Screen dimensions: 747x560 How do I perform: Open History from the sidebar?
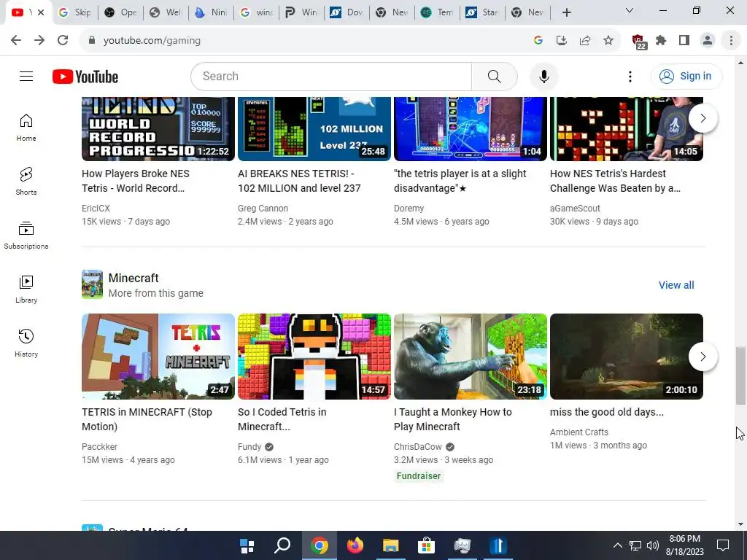(x=26, y=343)
